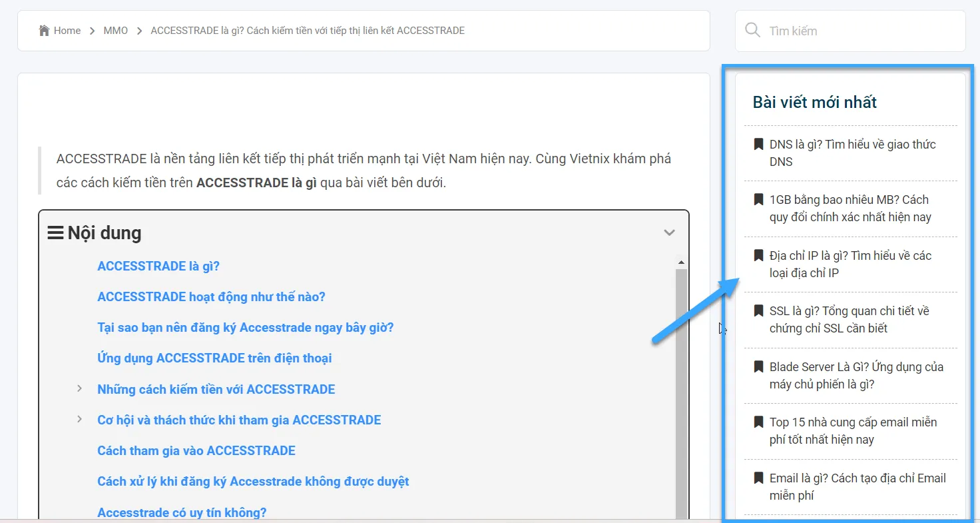Open breadcrumb ACCESSTRADE là gì? Cách kiếm tiền page
Image resolution: width=980 pixels, height=523 pixels.
tap(308, 31)
